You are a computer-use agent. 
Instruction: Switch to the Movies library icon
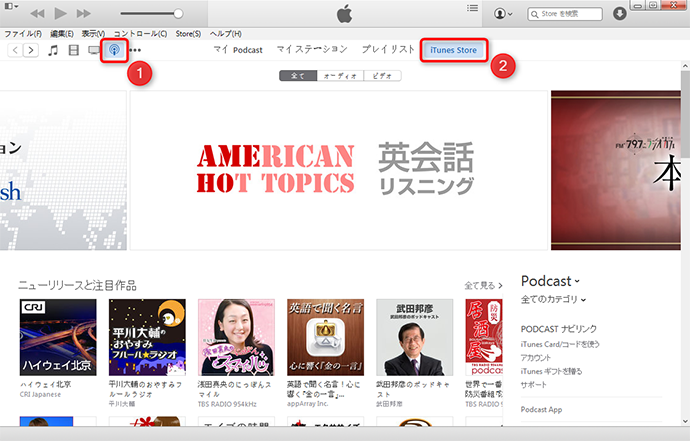[x=73, y=50]
